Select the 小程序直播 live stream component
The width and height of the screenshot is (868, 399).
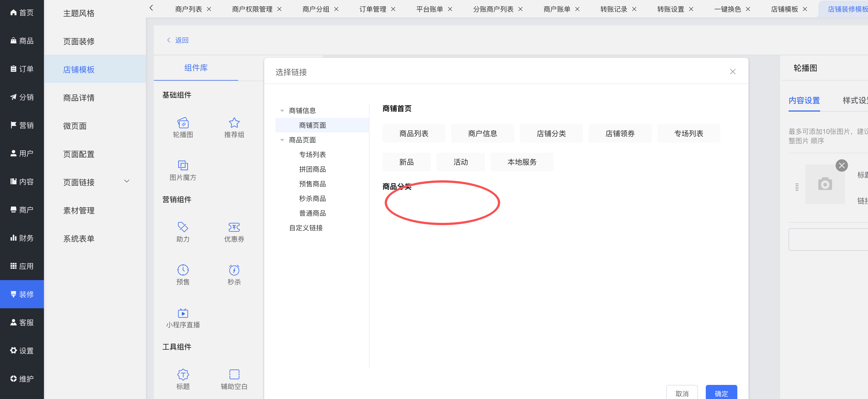(182, 313)
